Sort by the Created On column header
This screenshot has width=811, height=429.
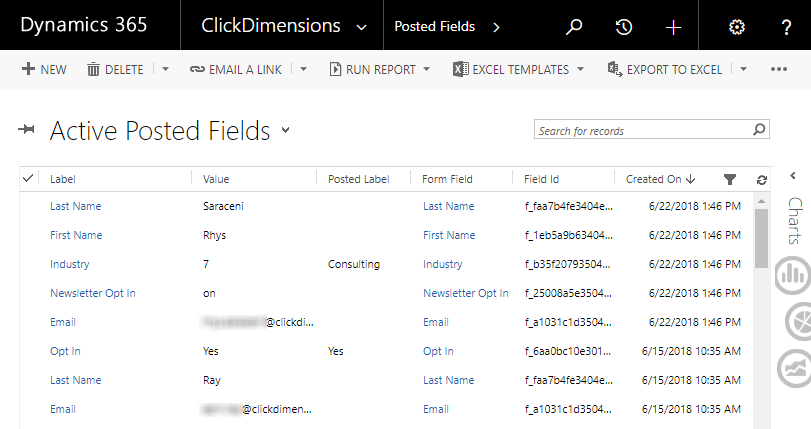coord(660,179)
